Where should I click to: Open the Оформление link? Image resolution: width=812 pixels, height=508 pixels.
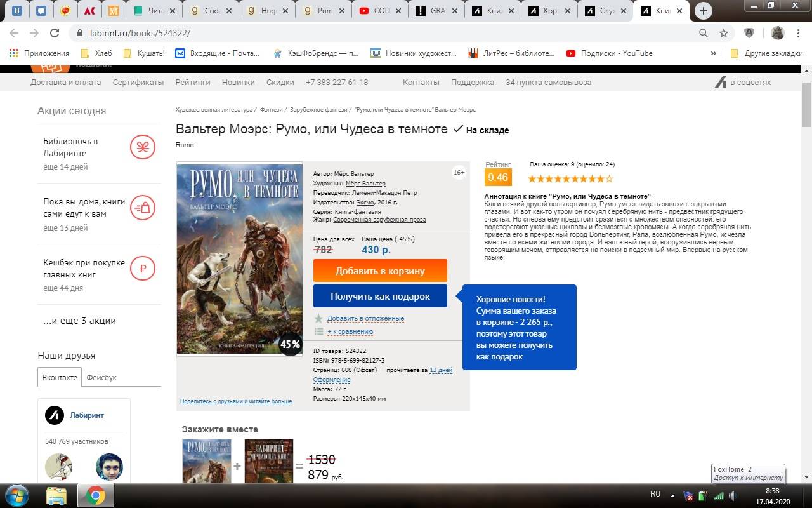point(332,380)
